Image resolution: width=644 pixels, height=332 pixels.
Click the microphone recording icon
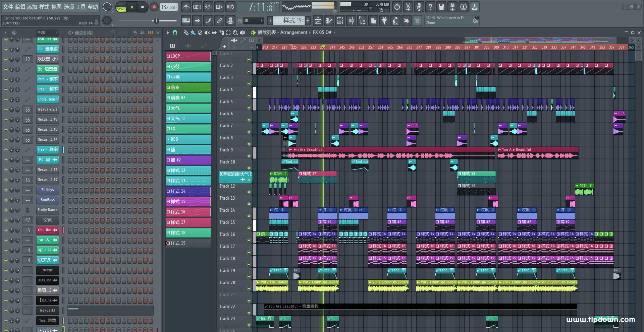click(419, 7)
